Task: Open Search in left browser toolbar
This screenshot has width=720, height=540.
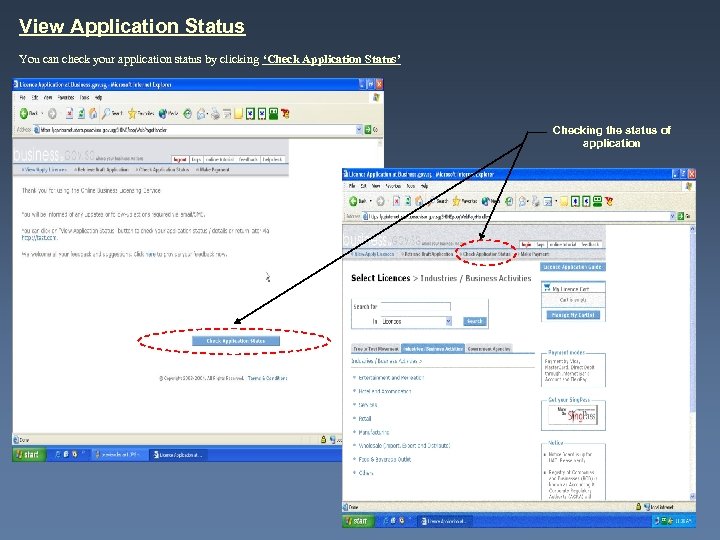Action: (x=112, y=113)
